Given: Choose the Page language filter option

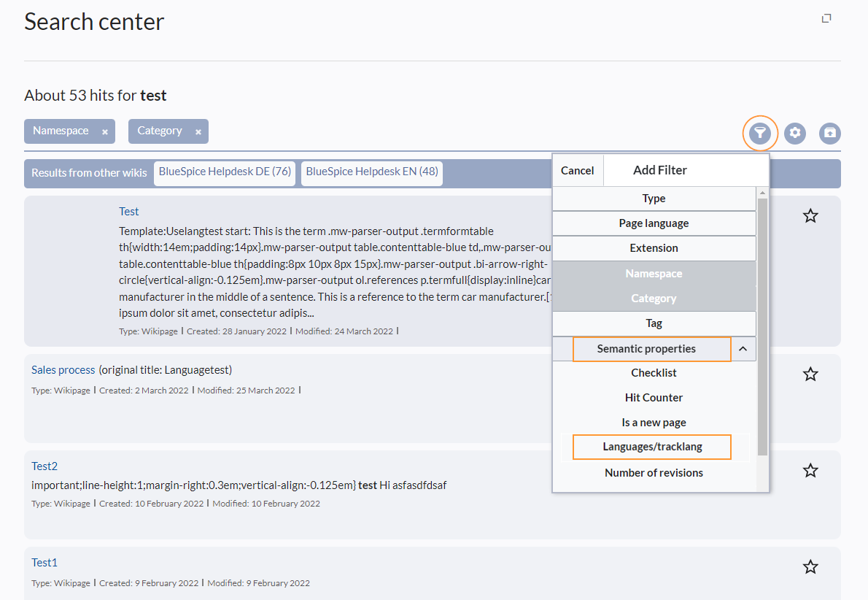Looking at the screenshot, I should pyautogui.click(x=654, y=223).
